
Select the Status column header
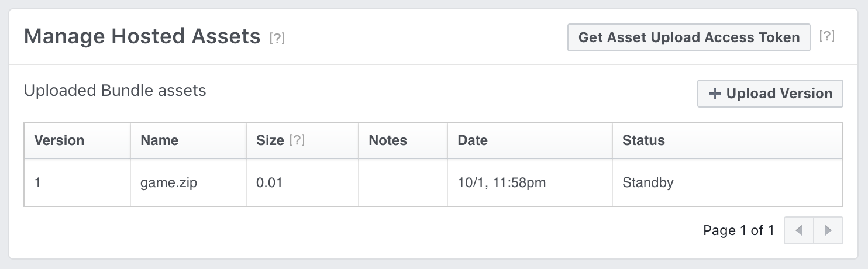pos(643,140)
